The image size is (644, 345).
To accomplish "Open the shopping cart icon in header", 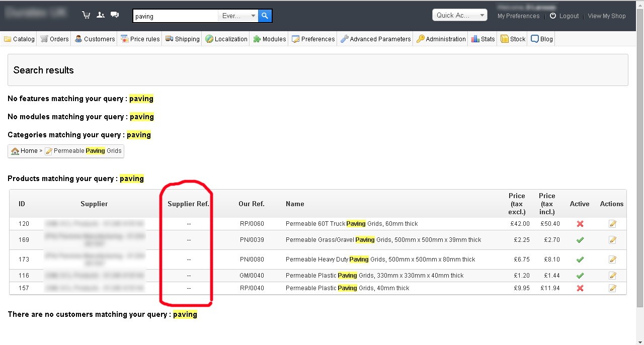I will click(x=86, y=15).
